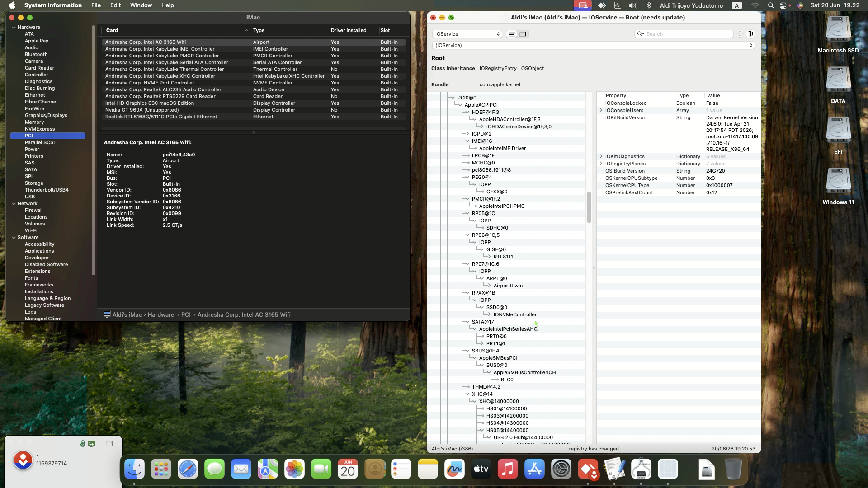Open AnyDesk from the Dock

point(588,469)
